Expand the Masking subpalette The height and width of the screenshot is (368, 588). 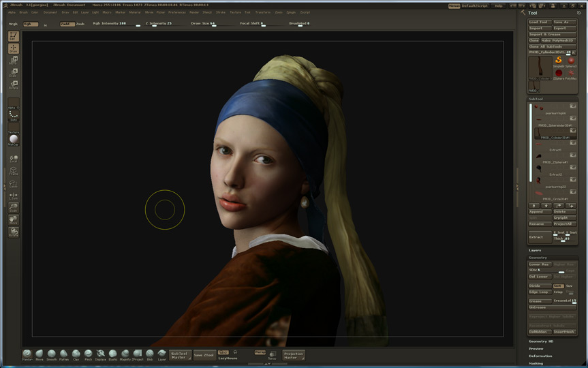click(x=536, y=363)
